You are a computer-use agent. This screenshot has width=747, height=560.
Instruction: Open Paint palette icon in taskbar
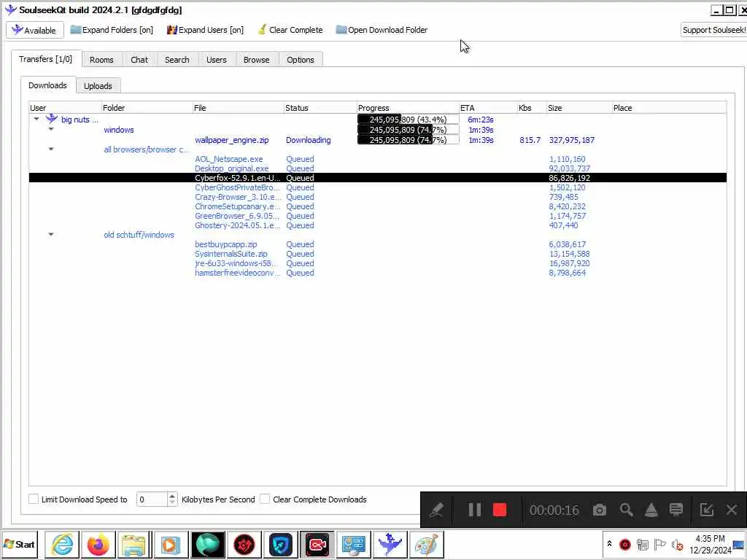coord(426,544)
